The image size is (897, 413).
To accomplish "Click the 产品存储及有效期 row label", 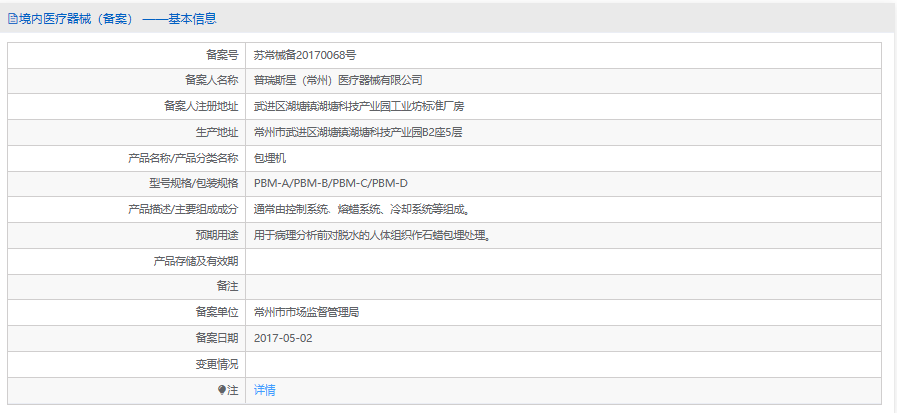I will tap(196, 261).
